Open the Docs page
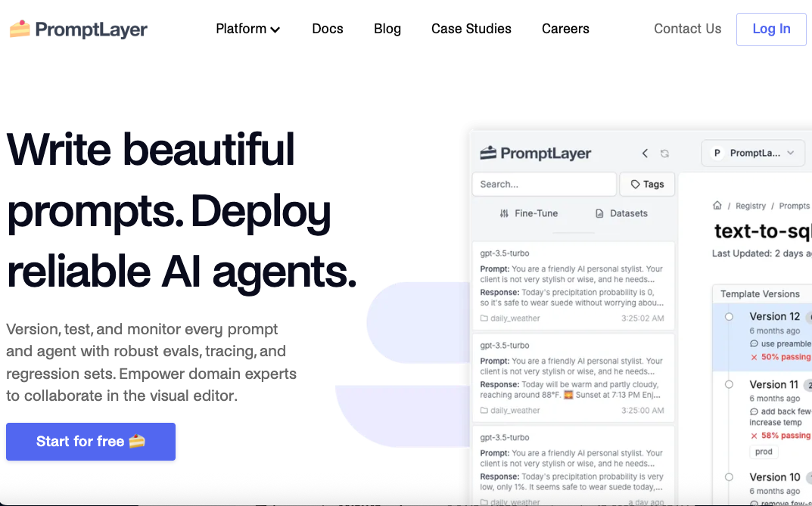The width and height of the screenshot is (812, 506). (327, 29)
